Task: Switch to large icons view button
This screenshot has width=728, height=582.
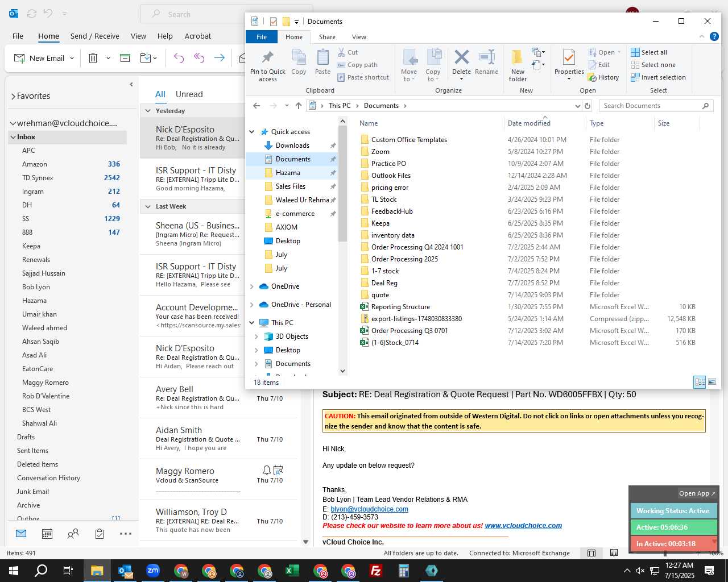Action: click(x=712, y=382)
